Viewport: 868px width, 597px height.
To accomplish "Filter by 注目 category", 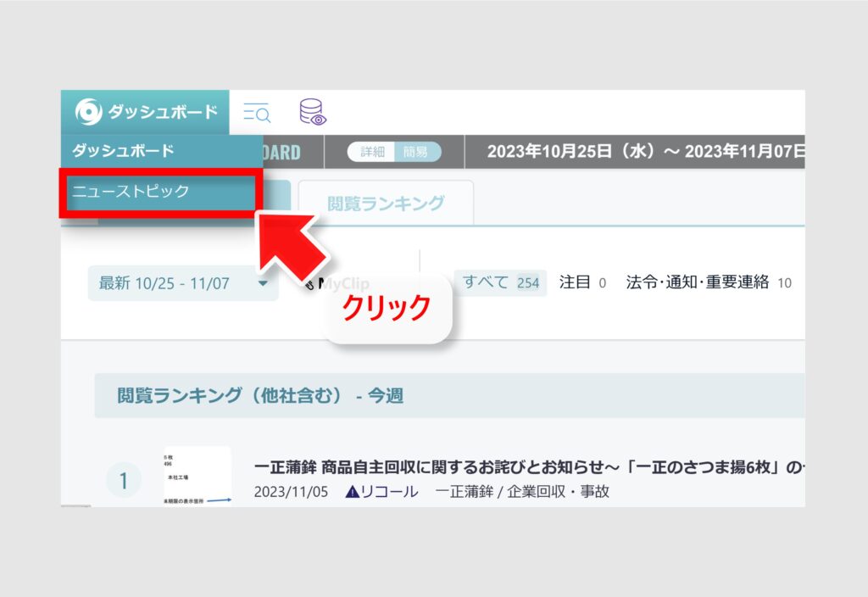I will 581,282.
